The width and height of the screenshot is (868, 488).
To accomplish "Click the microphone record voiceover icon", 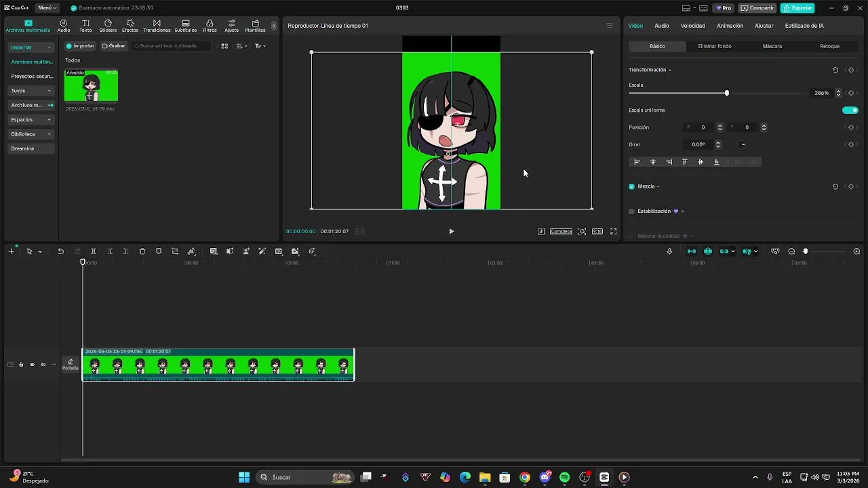I will (x=669, y=251).
